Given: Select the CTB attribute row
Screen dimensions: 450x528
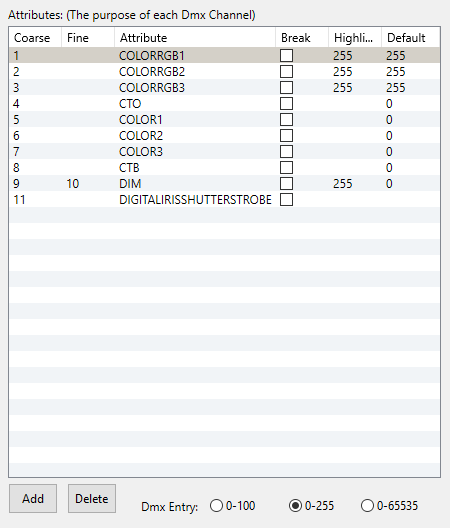Looking at the screenshot, I should pyautogui.click(x=224, y=168).
